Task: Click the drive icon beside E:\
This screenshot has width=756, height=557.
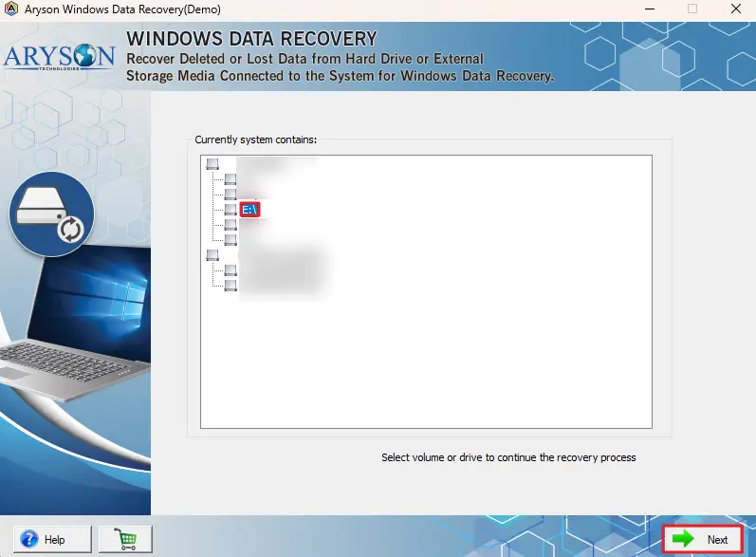Action: coord(230,210)
